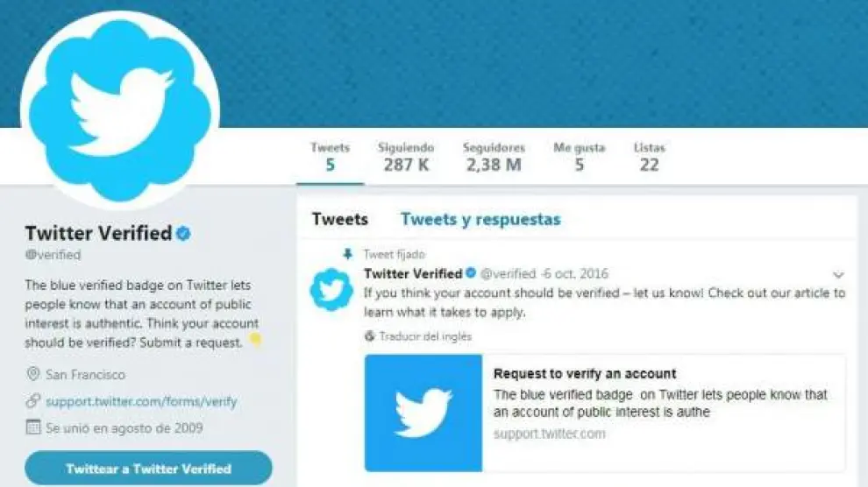Click the San Francisco location pin icon

[x=33, y=374]
